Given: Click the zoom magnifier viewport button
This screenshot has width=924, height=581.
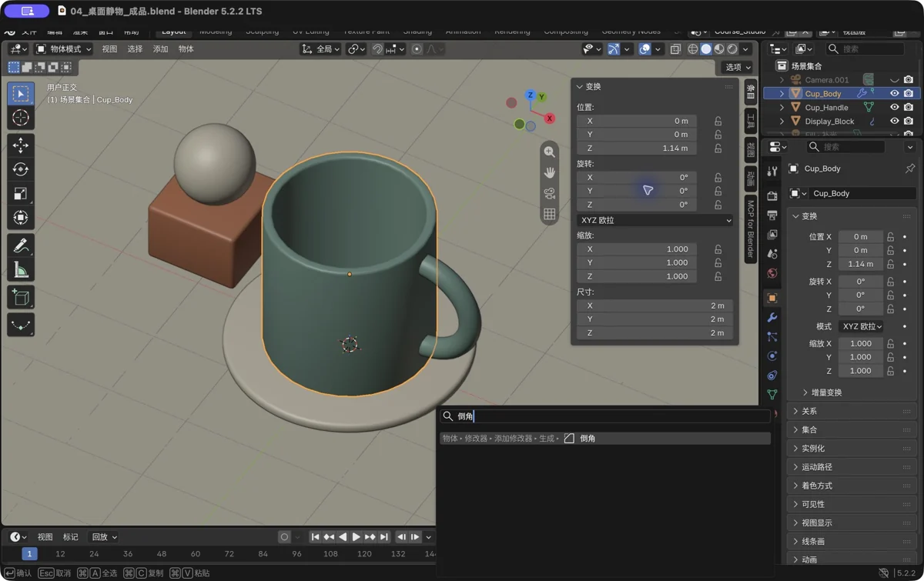Looking at the screenshot, I should pos(549,152).
